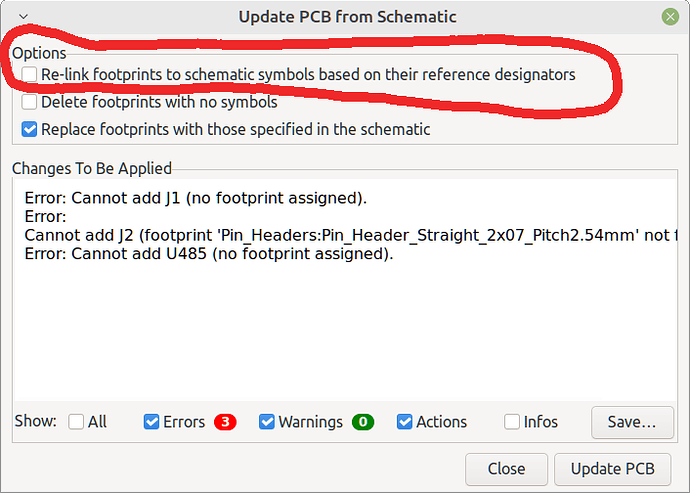Click the Update PCB from Schematic title bar
This screenshot has width=690, height=493.
pos(347,17)
